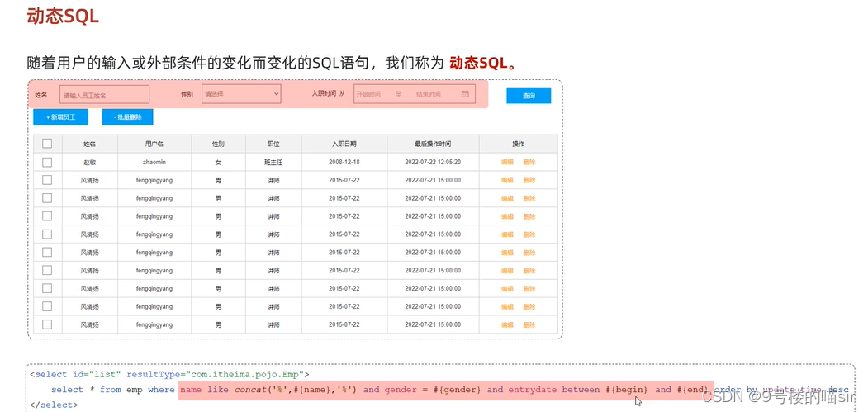Click the 动态SQL page heading
Viewport: 868px width, 412px height.
coord(63,17)
